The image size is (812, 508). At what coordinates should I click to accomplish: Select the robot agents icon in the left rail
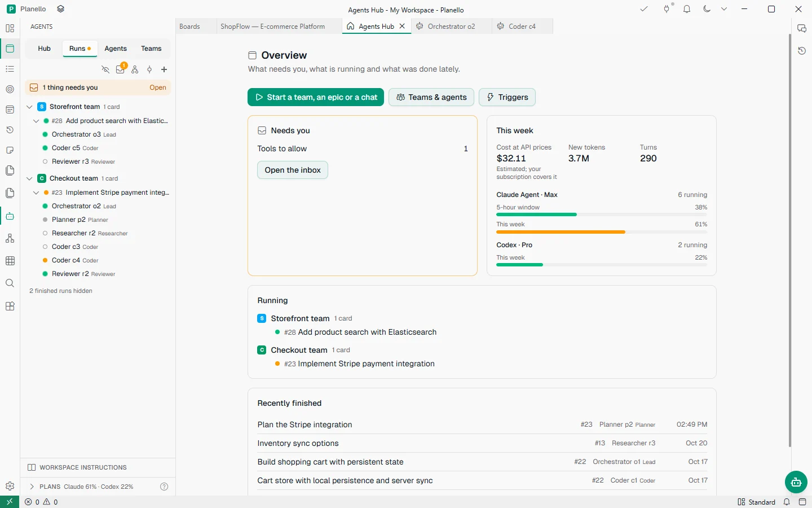tap(10, 216)
